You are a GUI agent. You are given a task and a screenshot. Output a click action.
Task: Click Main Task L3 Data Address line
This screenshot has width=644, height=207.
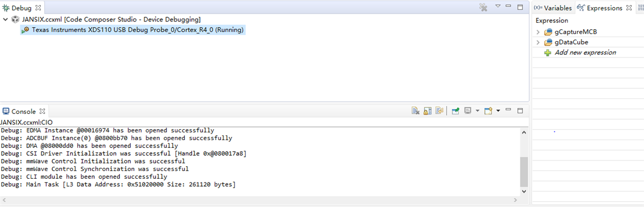pyautogui.click(x=118, y=185)
